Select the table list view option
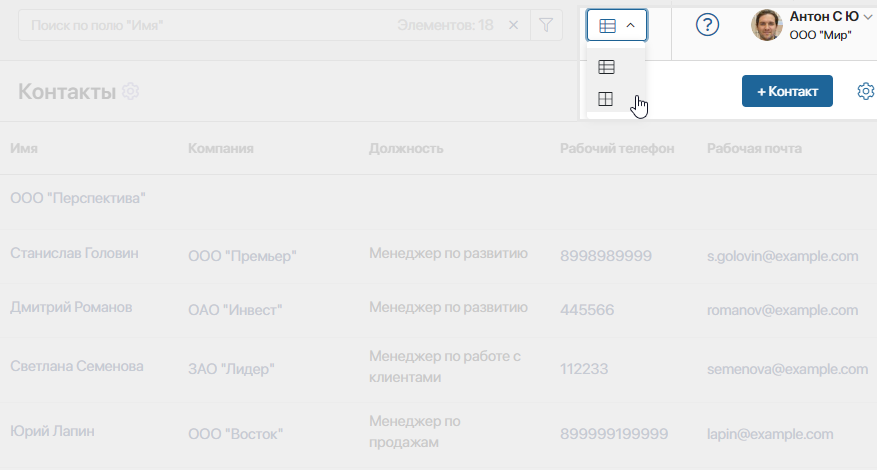 (x=606, y=67)
